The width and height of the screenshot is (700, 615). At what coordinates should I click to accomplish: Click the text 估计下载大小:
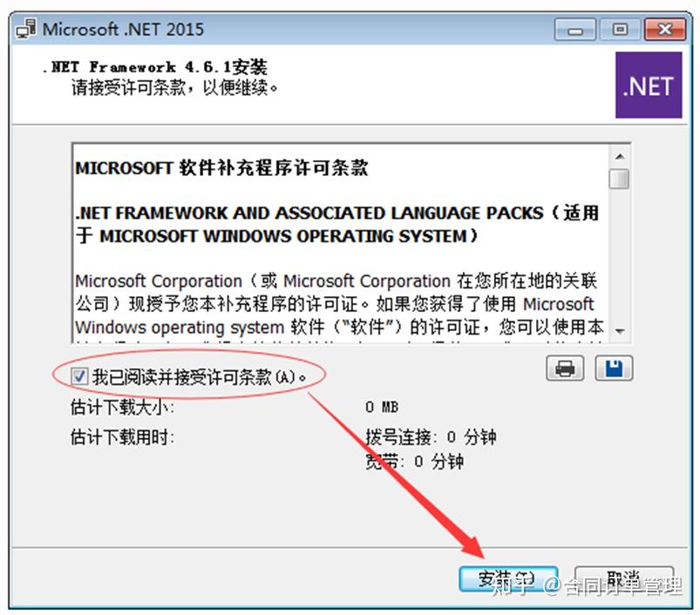122,407
